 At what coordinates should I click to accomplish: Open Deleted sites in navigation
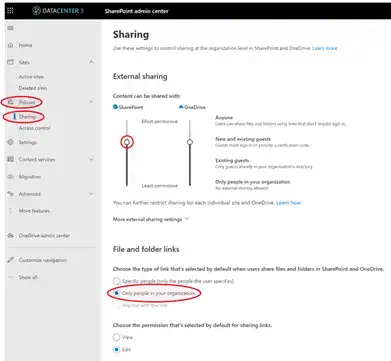pos(33,88)
